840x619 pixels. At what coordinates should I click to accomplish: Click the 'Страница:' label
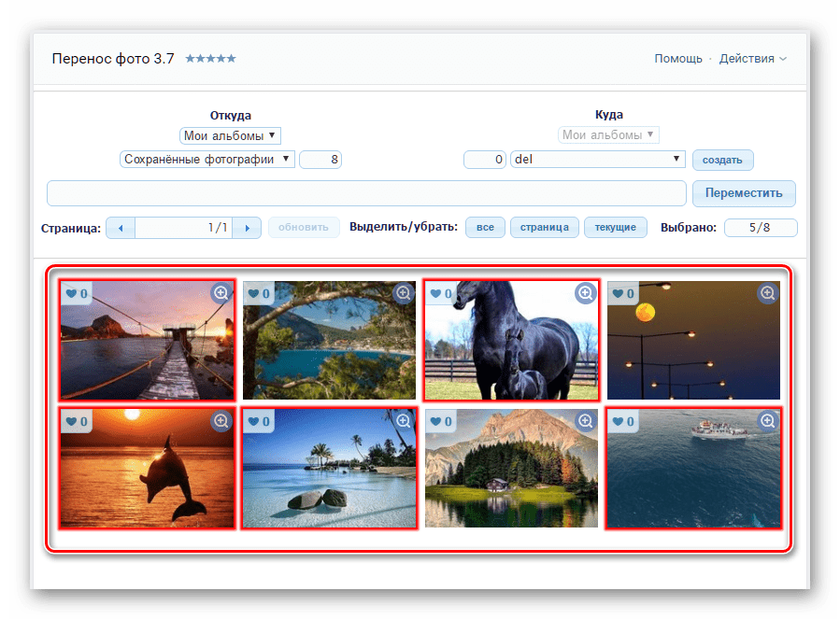[71, 228]
